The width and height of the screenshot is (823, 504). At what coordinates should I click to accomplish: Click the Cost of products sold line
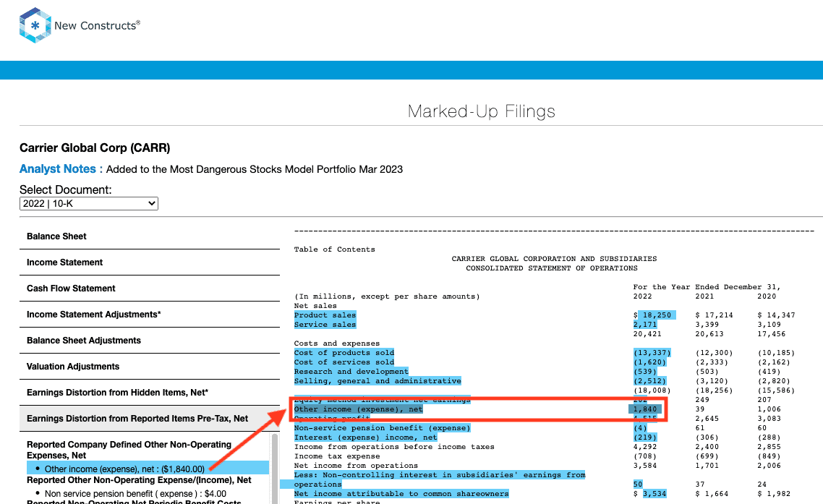pyautogui.click(x=344, y=353)
